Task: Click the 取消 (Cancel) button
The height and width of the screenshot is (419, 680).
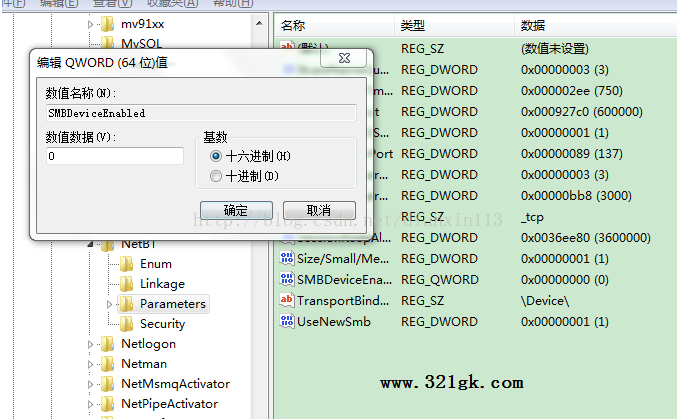Action: (x=319, y=210)
